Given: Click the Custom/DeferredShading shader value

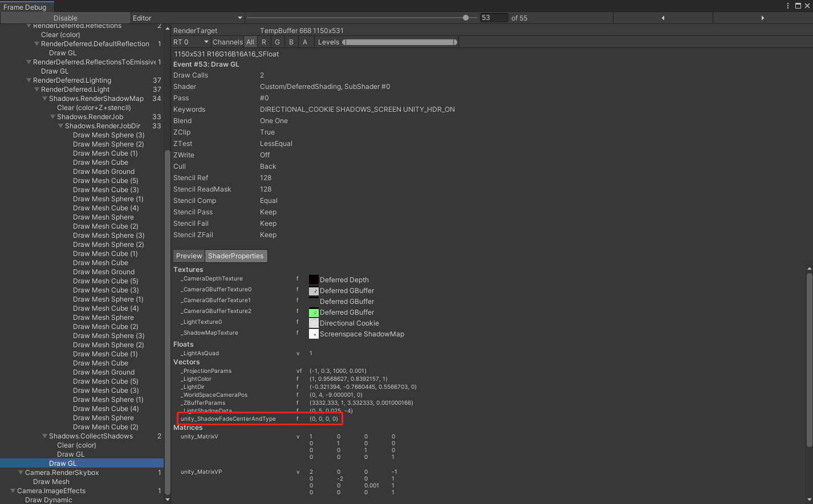Looking at the screenshot, I should tap(325, 87).
